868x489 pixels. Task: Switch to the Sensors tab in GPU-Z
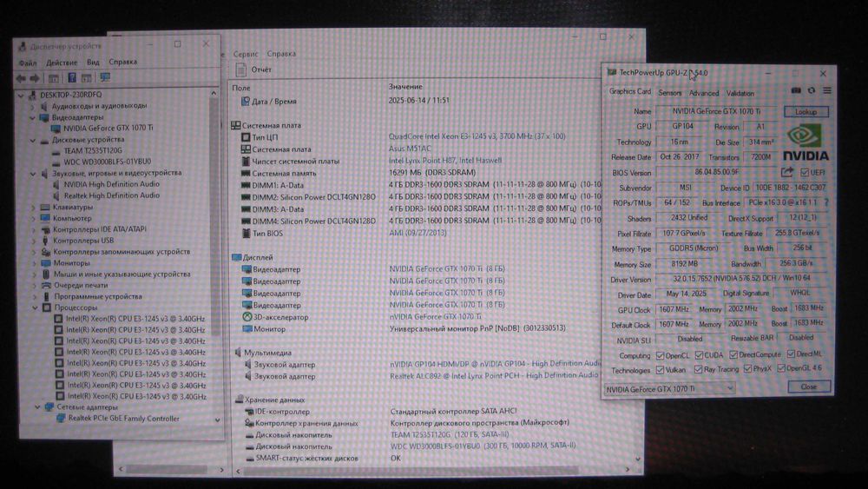[x=670, y=93]
